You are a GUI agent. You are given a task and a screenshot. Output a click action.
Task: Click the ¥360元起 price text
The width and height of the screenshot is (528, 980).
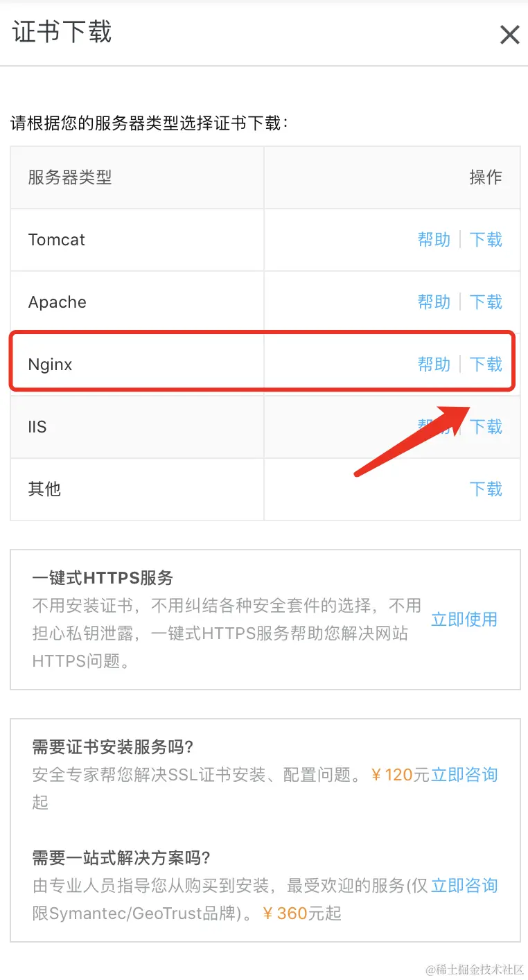coord(302,913)
